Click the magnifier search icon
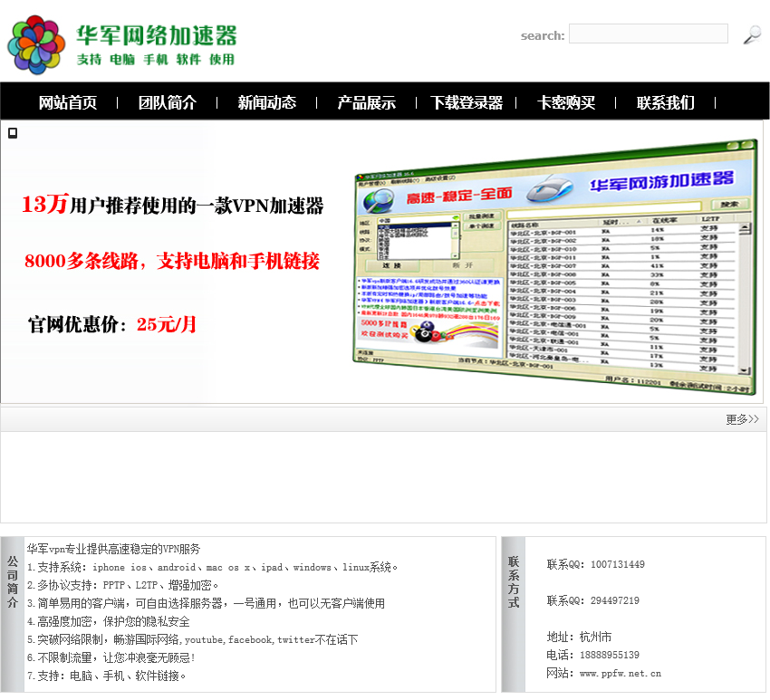Screen dimensions: 770x700 [x=752, y=35]
